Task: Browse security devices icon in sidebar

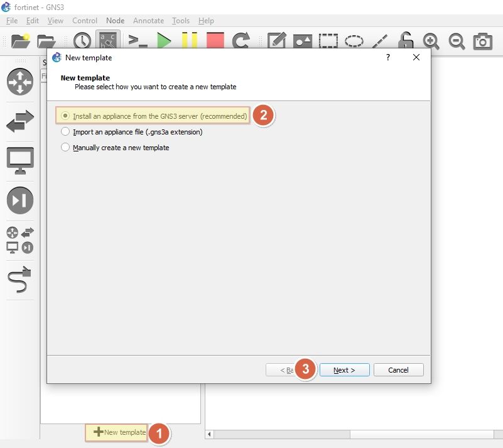Action: click(x=20, y=200)
